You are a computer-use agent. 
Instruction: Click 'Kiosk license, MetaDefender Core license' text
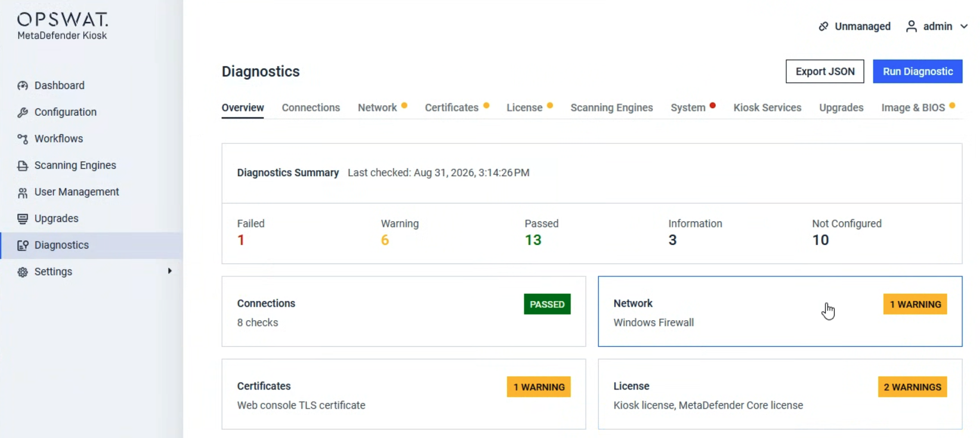point(708,405)
